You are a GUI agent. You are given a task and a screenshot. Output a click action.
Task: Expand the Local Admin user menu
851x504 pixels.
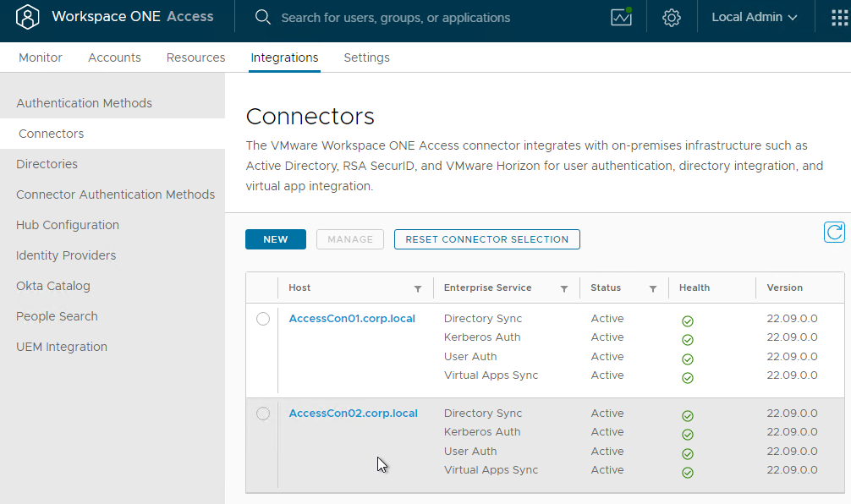click(x=755, y=18)
